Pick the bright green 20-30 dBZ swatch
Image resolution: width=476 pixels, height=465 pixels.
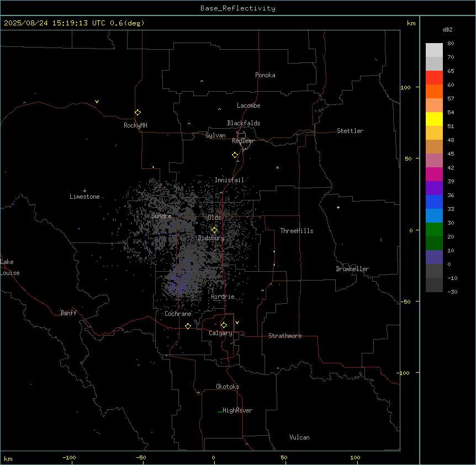pos(434,230)
